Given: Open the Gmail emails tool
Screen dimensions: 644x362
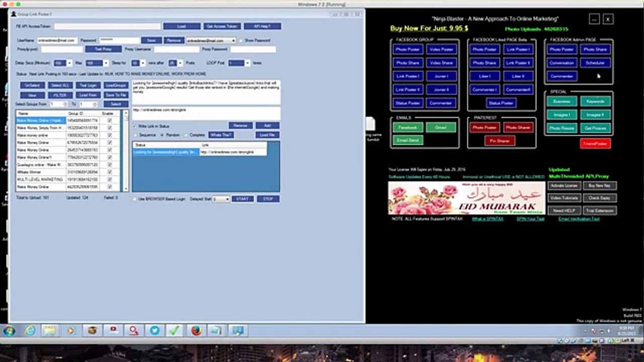Looking at the screenshot, I should click(x=441, y=127).
